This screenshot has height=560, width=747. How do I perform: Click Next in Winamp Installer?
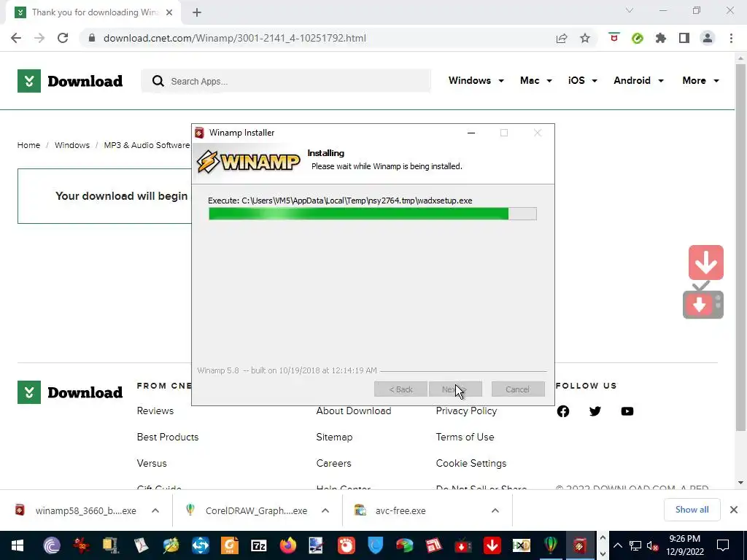455,389
